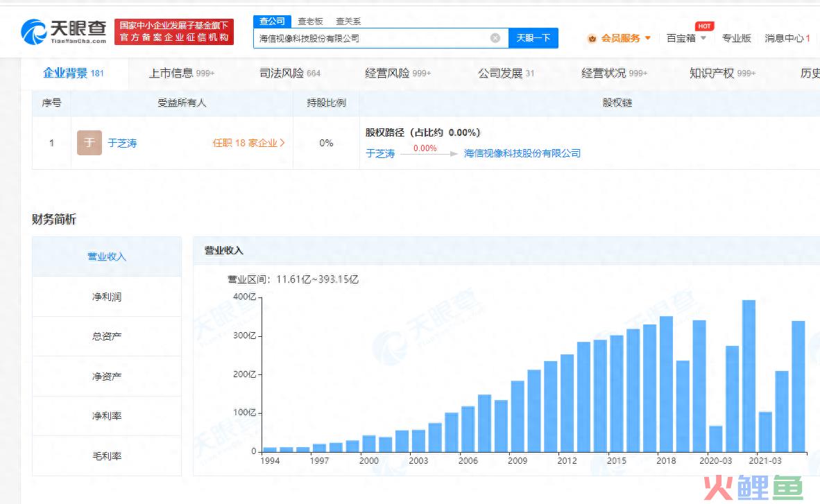Click the 天眼一下 search button
The height and width of the screenshot is (504, 820).
coord(533,38)
